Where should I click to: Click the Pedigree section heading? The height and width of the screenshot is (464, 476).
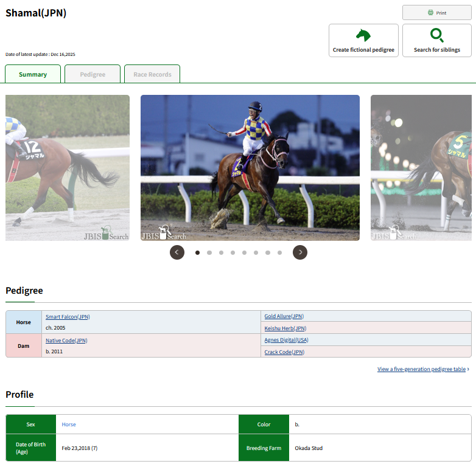[24, 290]
